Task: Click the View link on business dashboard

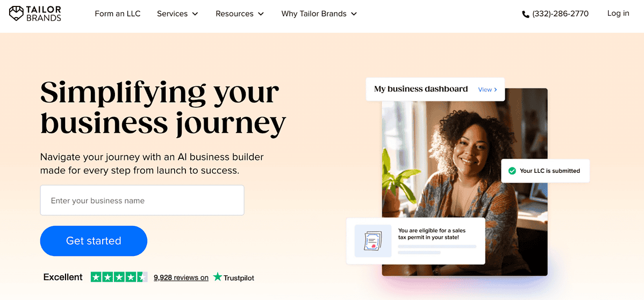Action: (x=488, y=89)
